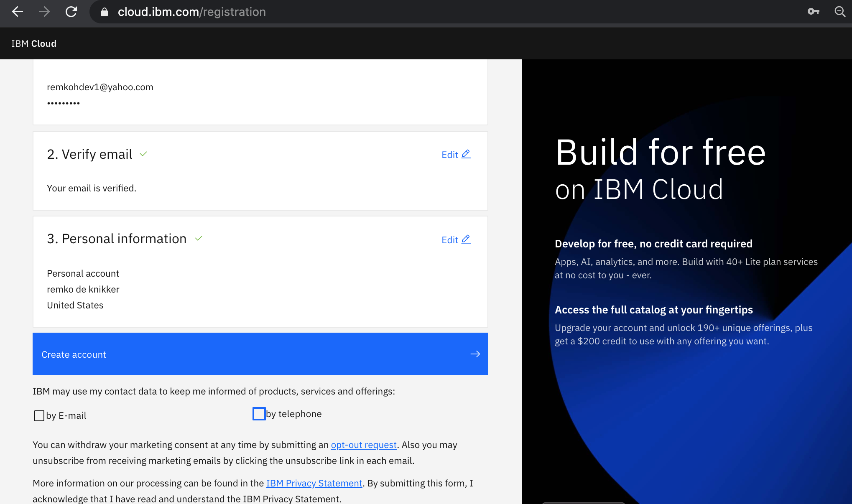
Task: Click the browser back navigation arrow
Action: click(x=17, y=12)
